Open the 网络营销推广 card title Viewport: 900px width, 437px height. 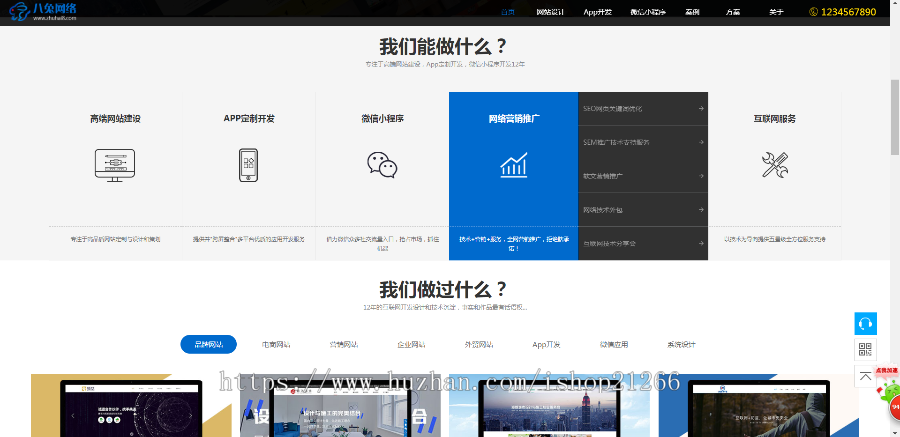coord(514,119)
